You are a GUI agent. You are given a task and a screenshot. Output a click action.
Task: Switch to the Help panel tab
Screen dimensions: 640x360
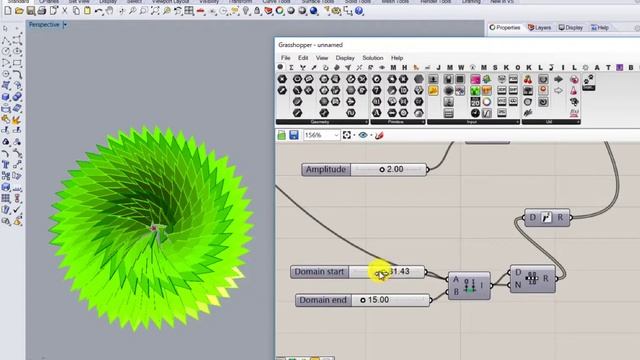600,28
